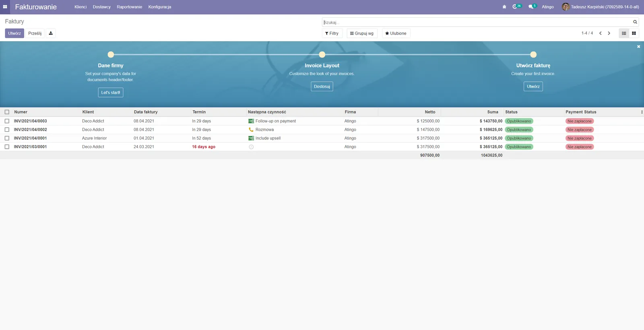Screen dimensions: 644x330
Task: Click the purple Utwórz button
Action: click(x=14, y=33)
